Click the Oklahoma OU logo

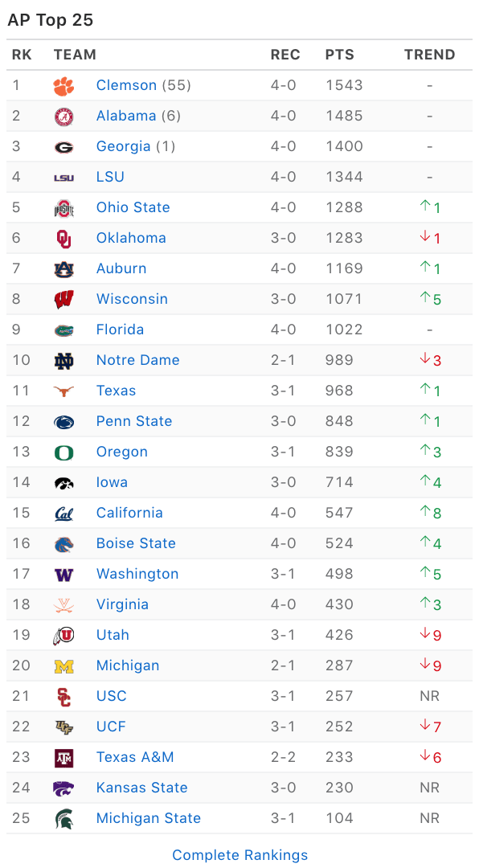tap(63, 239)
